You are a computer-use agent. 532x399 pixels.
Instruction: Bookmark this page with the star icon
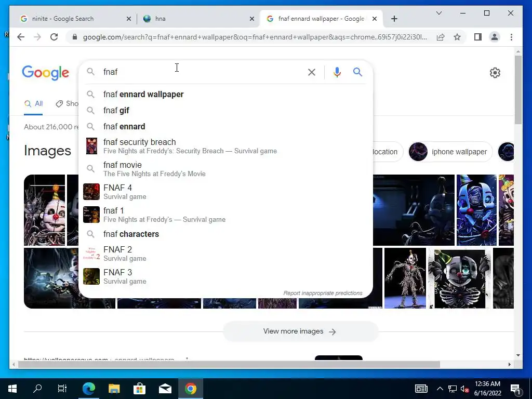coord(457,37)
